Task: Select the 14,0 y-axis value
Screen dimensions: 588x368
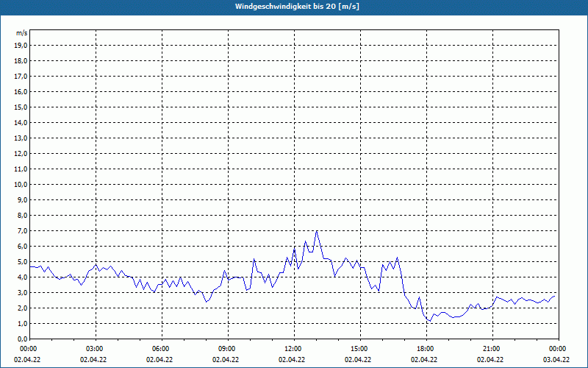Action: [21, 122]
